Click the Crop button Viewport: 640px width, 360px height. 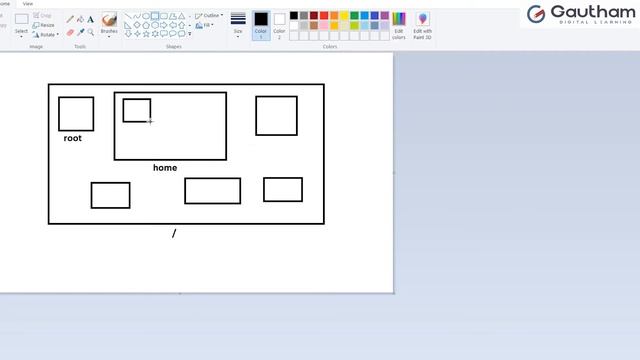pos(42,16)
